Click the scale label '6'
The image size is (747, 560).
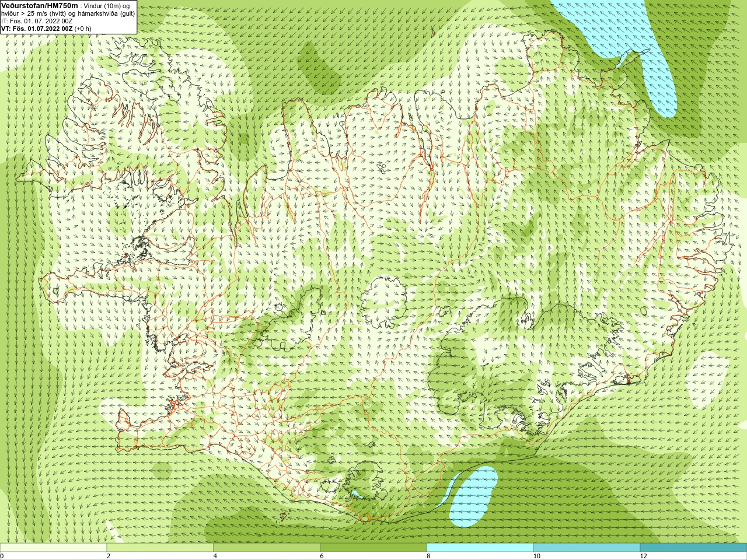322,556
